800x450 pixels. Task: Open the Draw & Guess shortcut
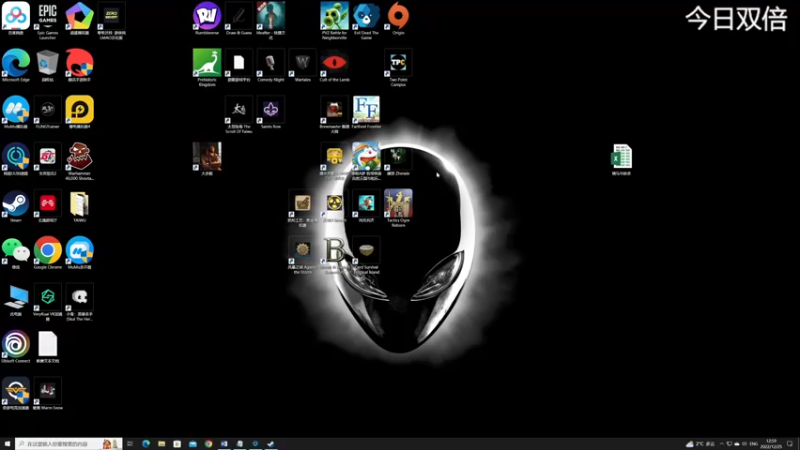[239, 18]
